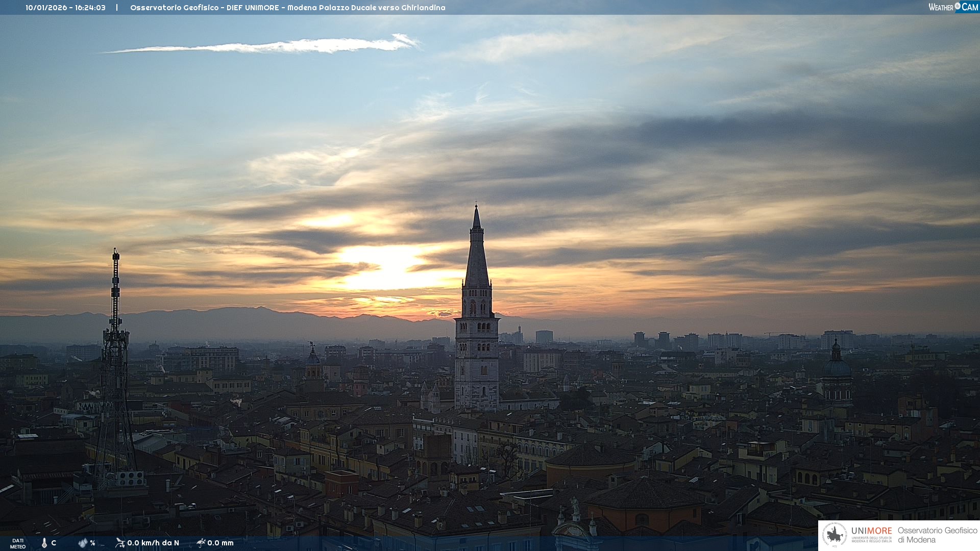980x551 pixels.
Task: Click the UNIMORE text logo
Action: pos(871,531)
